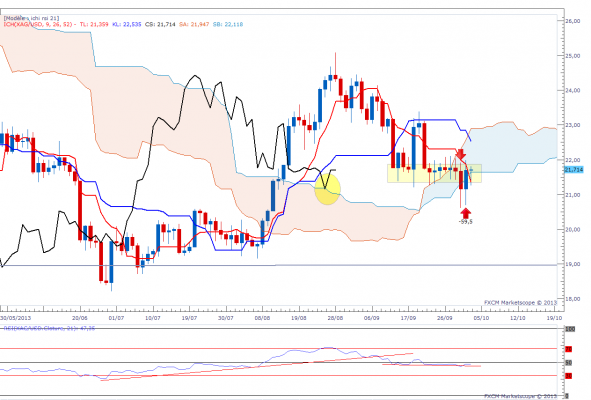The height and width of the screenshot is (400, 591).
Task: Select the SA: 21,947 legend value
Action: tap(194, 24)
